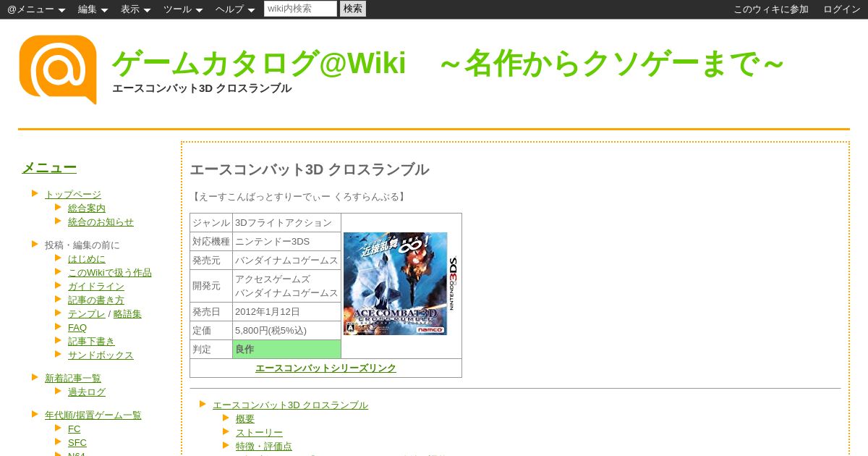Open 年代順/据置ゲーム一覧 link
Image resolution: width=868 pixels, height=456 pixels.
point(93,415)
